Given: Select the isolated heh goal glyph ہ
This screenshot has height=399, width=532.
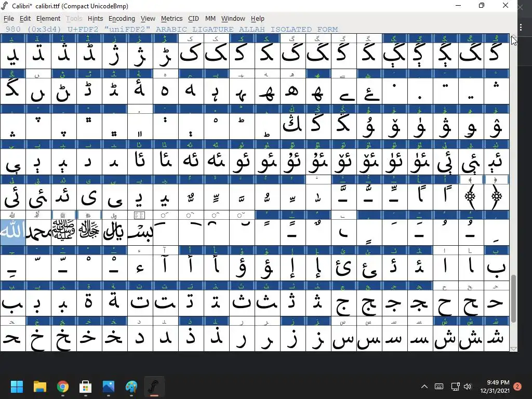Looking at the screenshot, I should coord(166,91).
